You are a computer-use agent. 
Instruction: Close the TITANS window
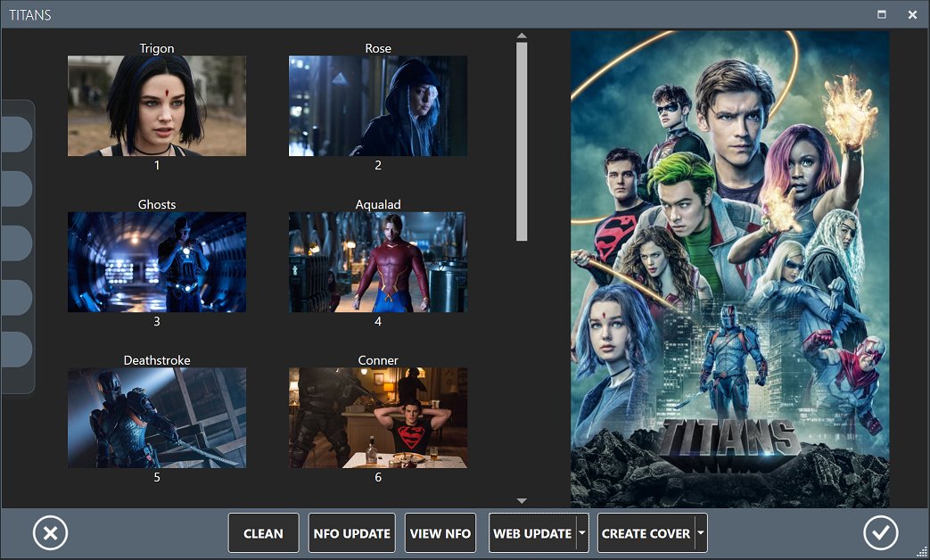point(912,14)
